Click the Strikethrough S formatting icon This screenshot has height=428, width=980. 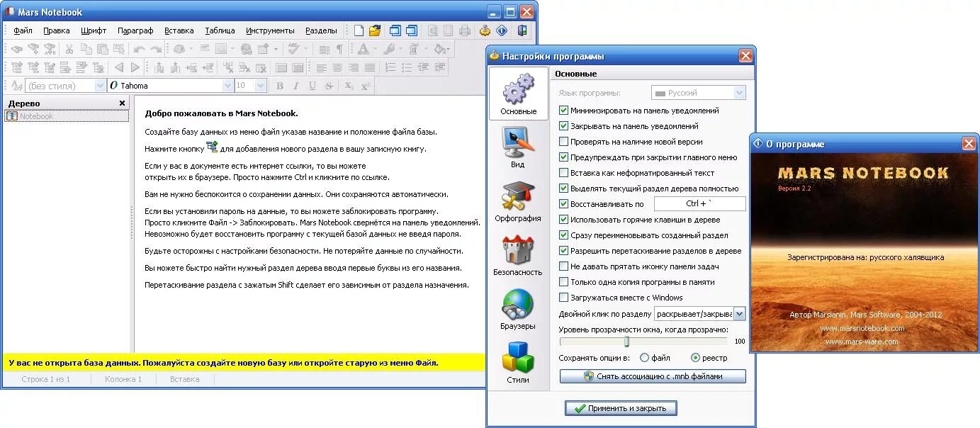click(x=329, y=86)
